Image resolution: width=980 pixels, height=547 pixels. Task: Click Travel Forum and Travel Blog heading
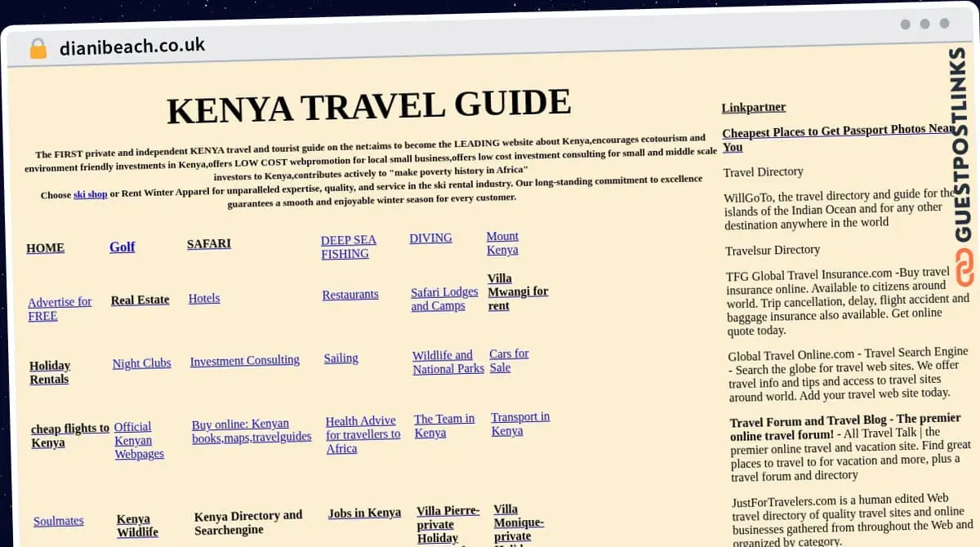[845, 429]
